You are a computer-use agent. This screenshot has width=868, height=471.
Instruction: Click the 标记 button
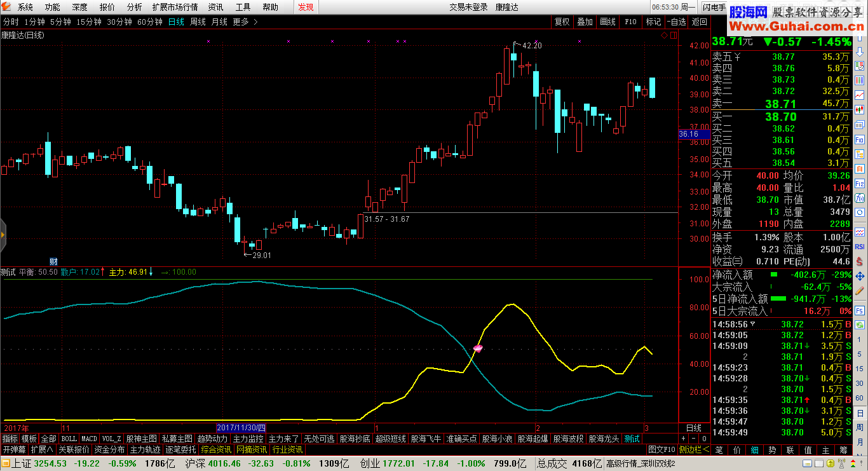653,22
